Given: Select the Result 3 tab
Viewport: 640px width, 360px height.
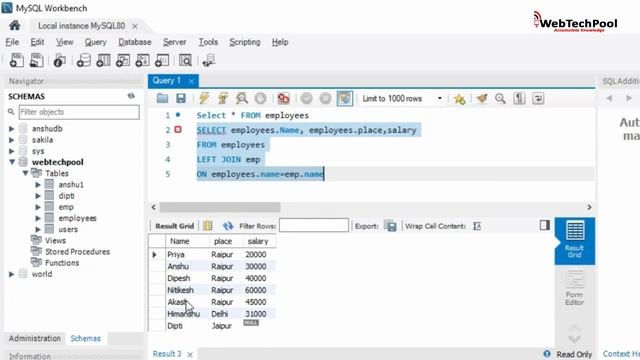Looking at the screenshot, I should 167,354.
